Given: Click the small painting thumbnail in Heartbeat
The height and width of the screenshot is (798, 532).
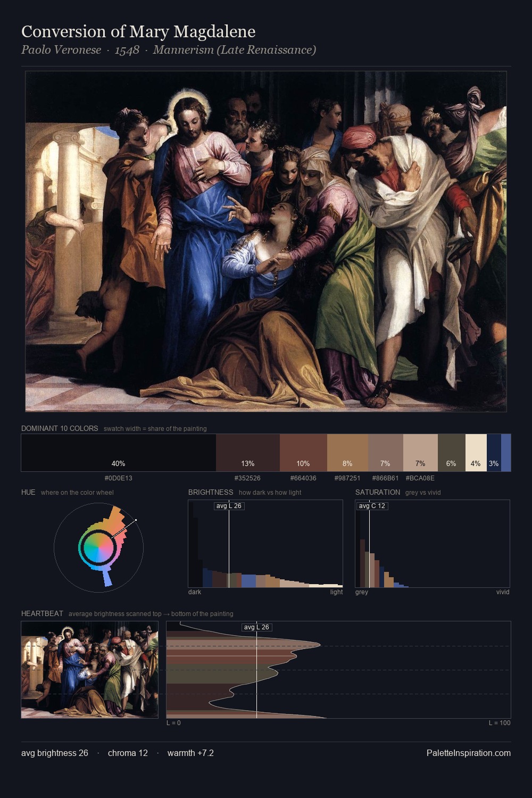Looking at the screenshot, I should tap(89, 670).
